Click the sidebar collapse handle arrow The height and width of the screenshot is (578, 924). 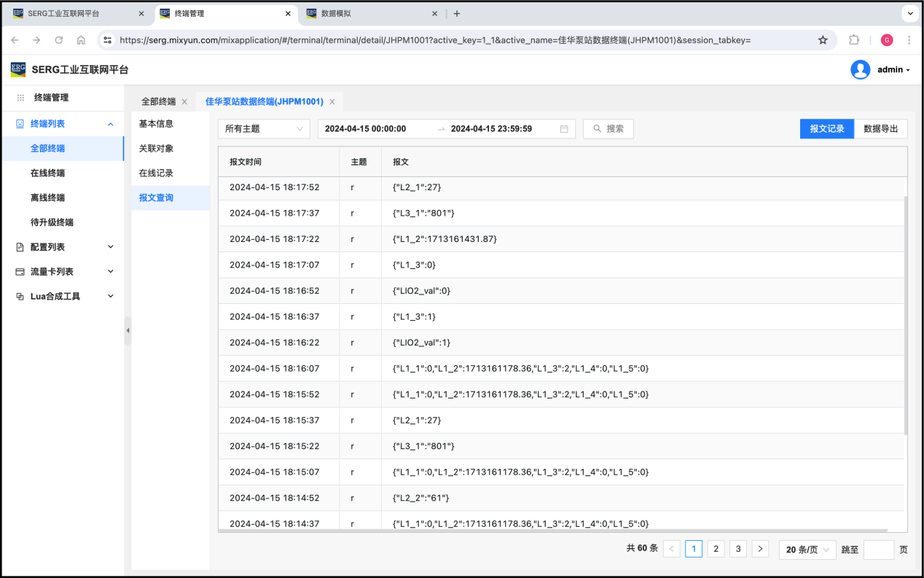128,330
